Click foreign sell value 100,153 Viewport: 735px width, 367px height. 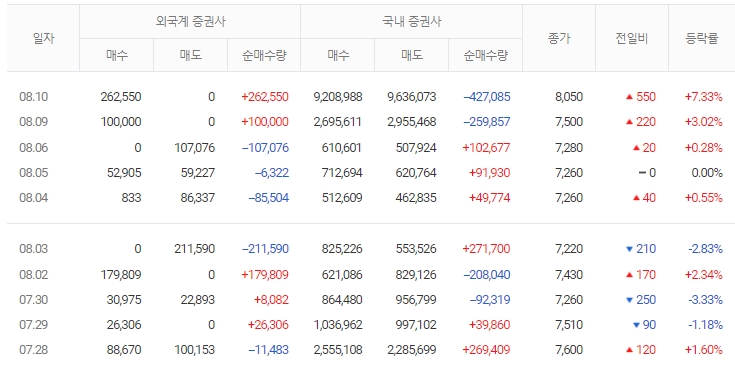(x=194, y=350)
